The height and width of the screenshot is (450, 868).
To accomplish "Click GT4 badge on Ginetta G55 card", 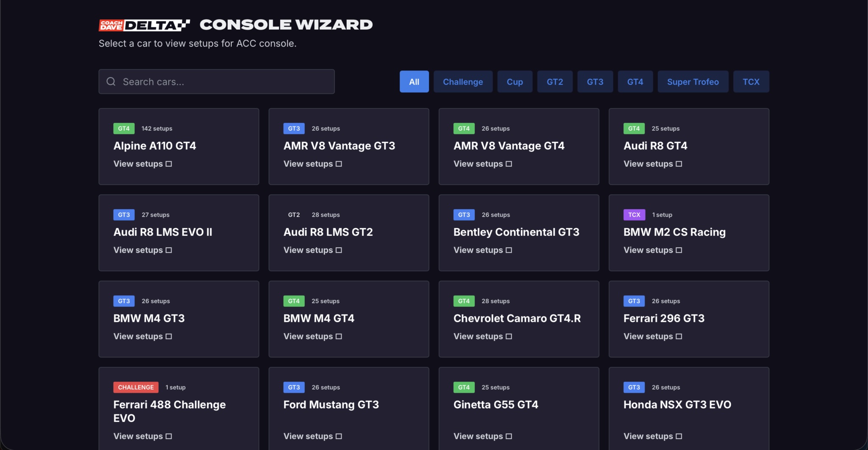I will click(464, 387).
